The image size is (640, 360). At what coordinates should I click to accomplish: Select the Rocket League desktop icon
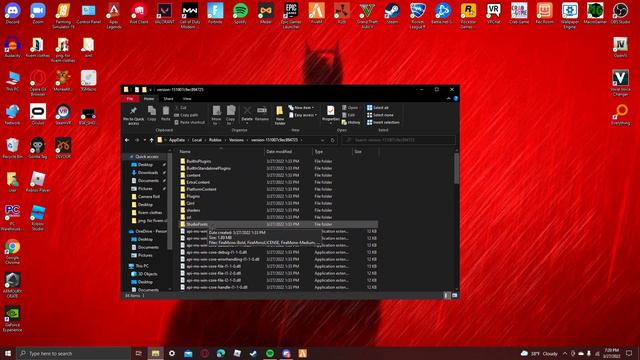point(418,16)
